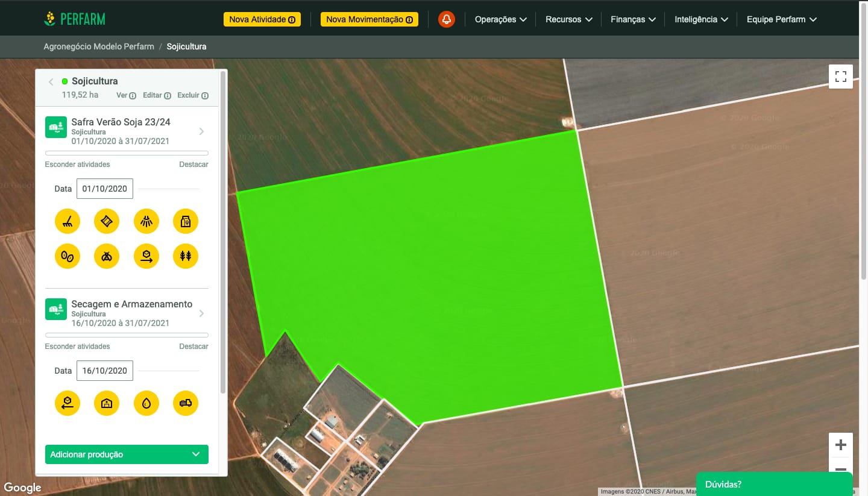Open the notifications bell

pos(446,19)
